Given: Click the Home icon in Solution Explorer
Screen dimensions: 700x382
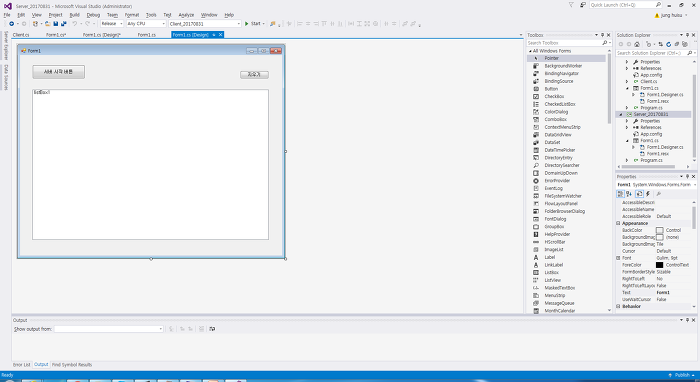Looking at the screenshot, I should [637, 44].
